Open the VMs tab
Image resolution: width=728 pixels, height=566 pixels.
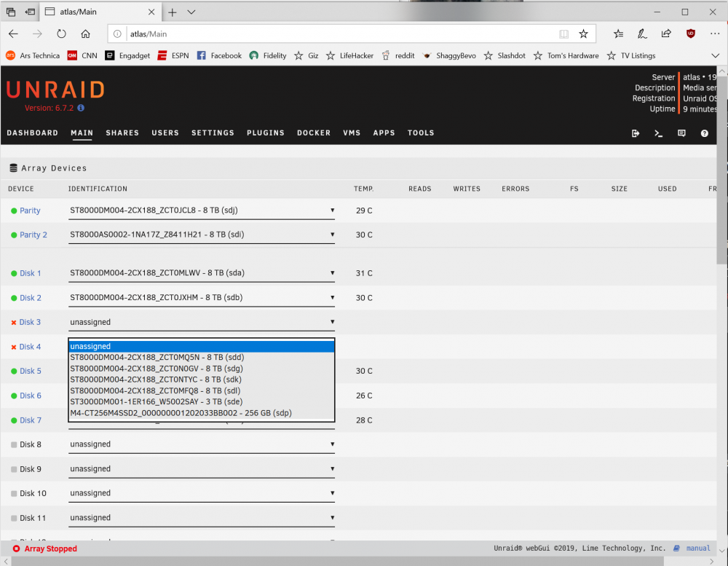tap(352, 133)
